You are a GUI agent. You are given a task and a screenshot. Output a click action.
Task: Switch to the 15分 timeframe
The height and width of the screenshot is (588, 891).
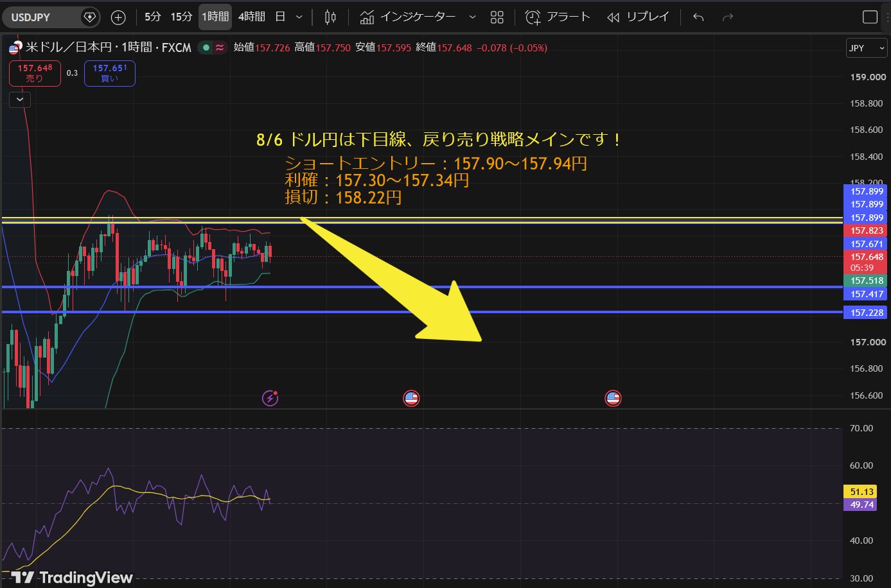182,17
